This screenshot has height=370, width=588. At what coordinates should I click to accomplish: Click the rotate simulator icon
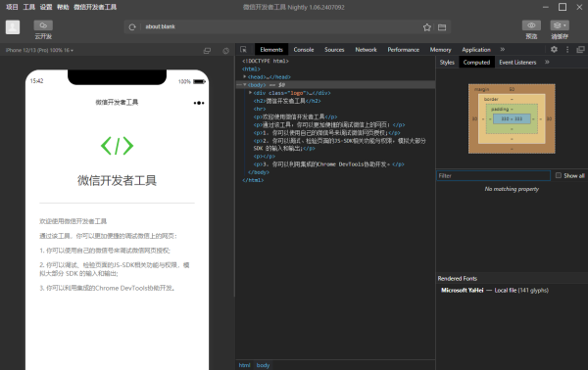click(x=225, y=51)
